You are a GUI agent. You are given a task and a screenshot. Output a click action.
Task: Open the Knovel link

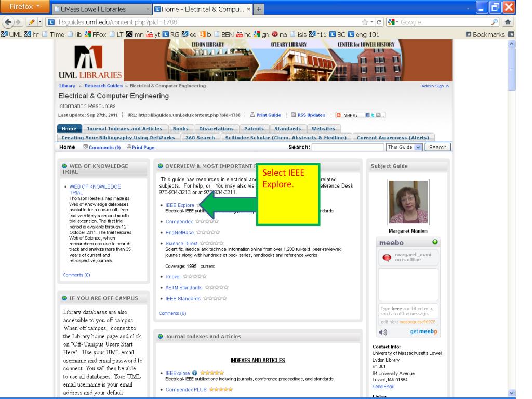click(x=173, y=277)
